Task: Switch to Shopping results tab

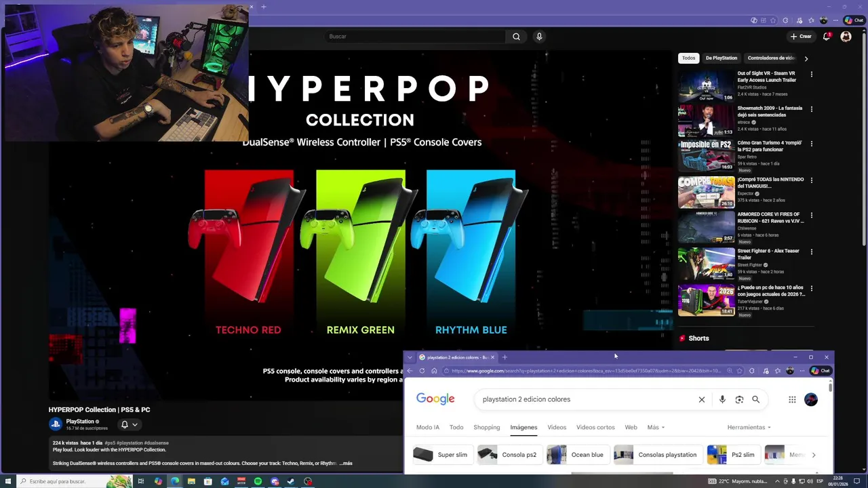Action: (x=486, y=428)
